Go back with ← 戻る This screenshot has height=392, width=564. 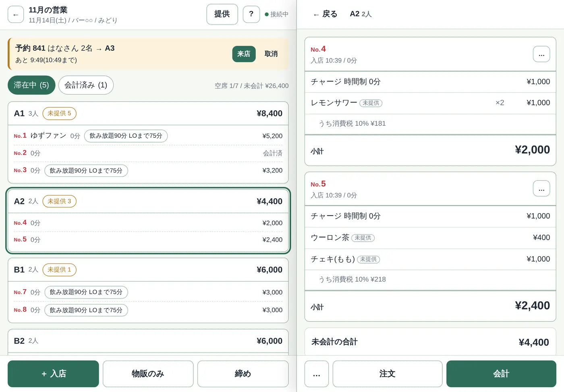click(325, 14)
